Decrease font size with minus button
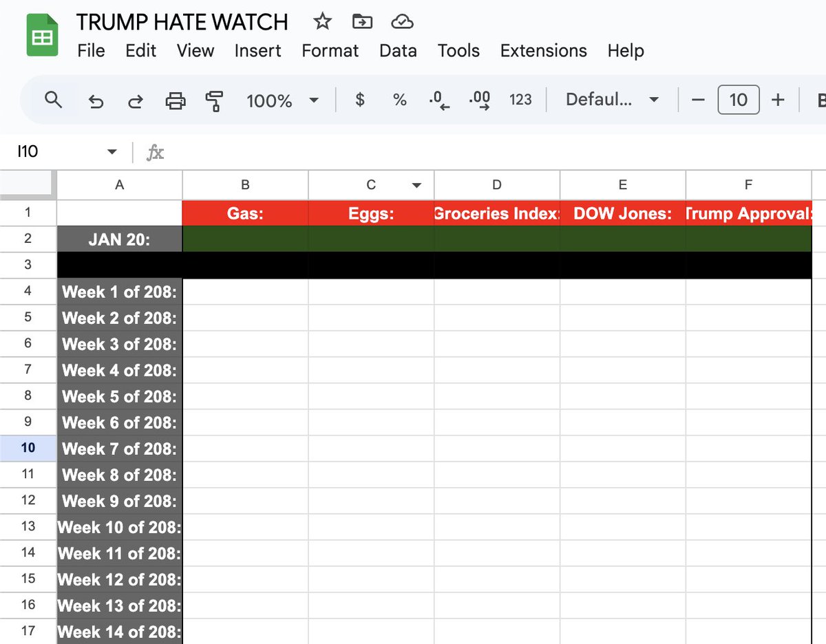 [x=698, y=100]
